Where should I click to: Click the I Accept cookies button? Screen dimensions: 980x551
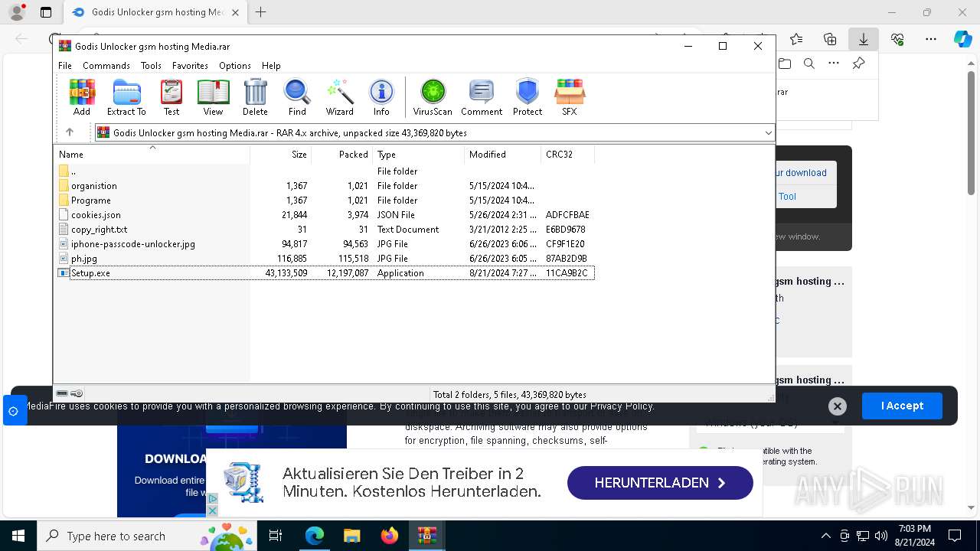coord(902,406)
